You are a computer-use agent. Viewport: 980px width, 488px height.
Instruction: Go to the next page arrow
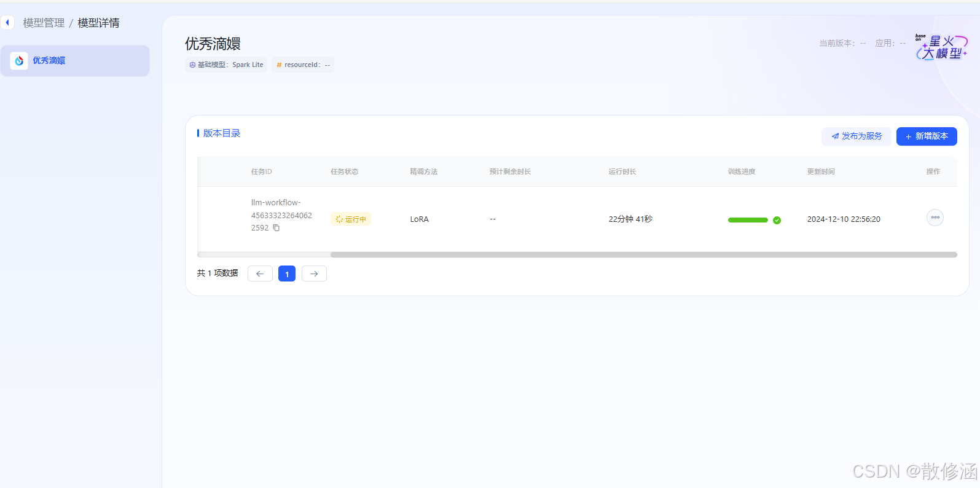314,274
